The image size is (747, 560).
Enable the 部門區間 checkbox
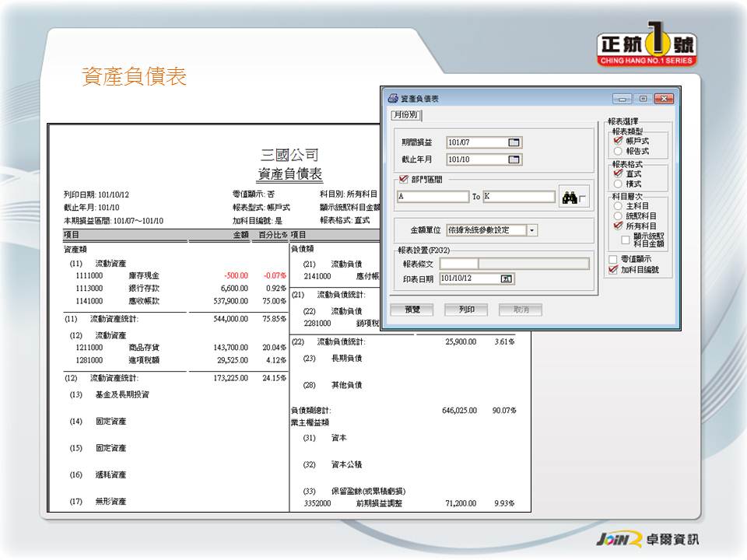pyautogui.click(x=402, y=180)
